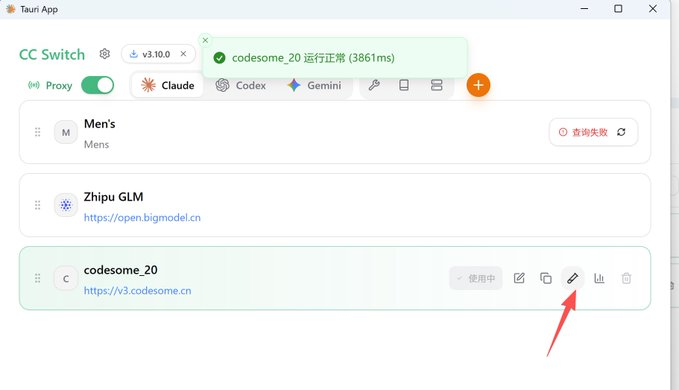This screenshot has height=390, width=679.
Task: Click the v3.10.0 update download button
Action: point(150,54)
